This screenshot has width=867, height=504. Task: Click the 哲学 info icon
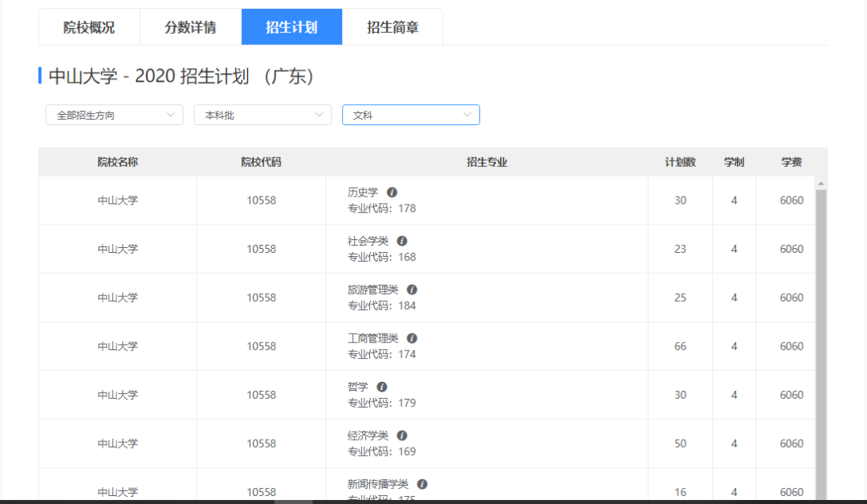pos(384,386)
